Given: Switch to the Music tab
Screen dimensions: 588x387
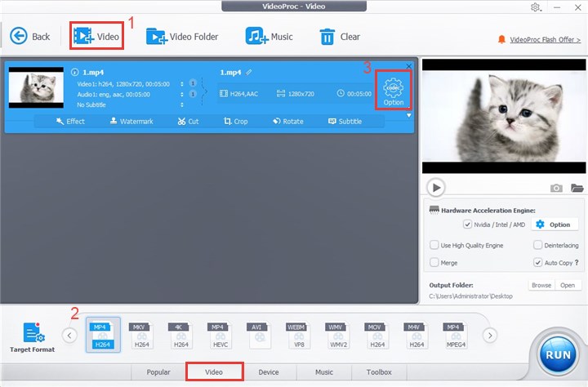Looking at the screenshot, I should pos(324,372).
